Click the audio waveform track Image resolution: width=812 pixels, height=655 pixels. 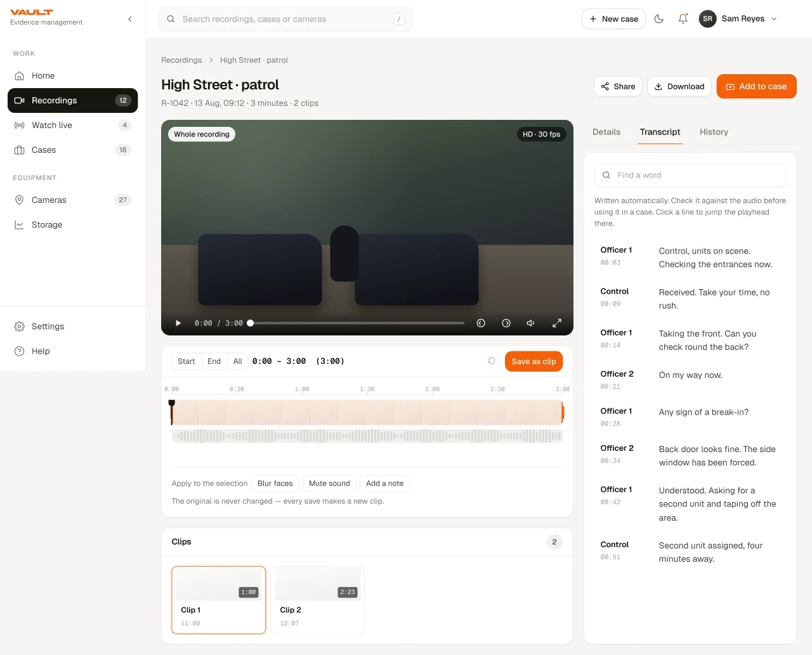click(367, 436)
